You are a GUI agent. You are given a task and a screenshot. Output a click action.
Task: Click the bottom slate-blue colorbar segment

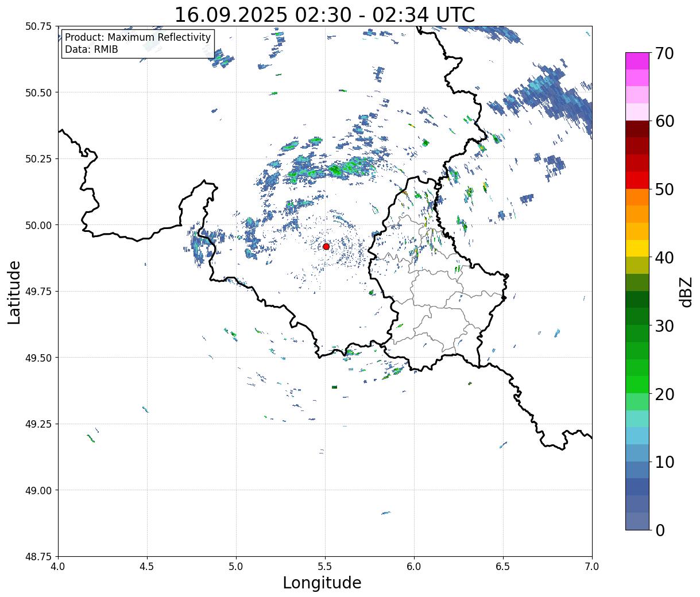(x=637, y=521)
